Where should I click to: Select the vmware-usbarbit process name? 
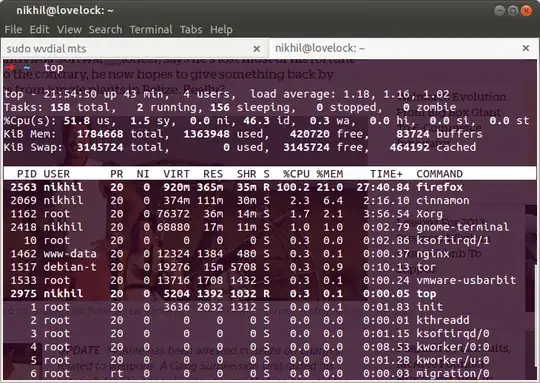click(466, 280)
